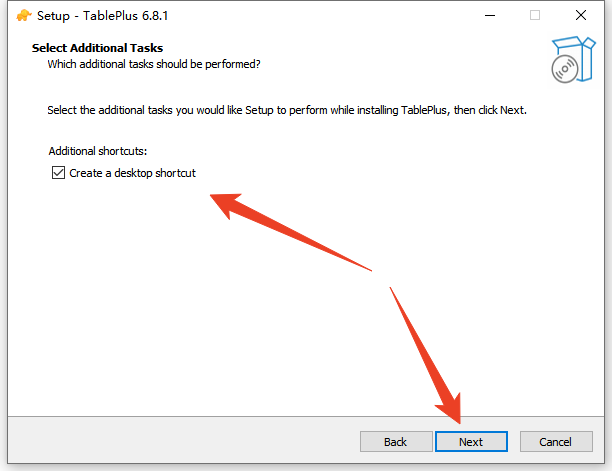Close the TablePlus Setup window

click(581, 15)
